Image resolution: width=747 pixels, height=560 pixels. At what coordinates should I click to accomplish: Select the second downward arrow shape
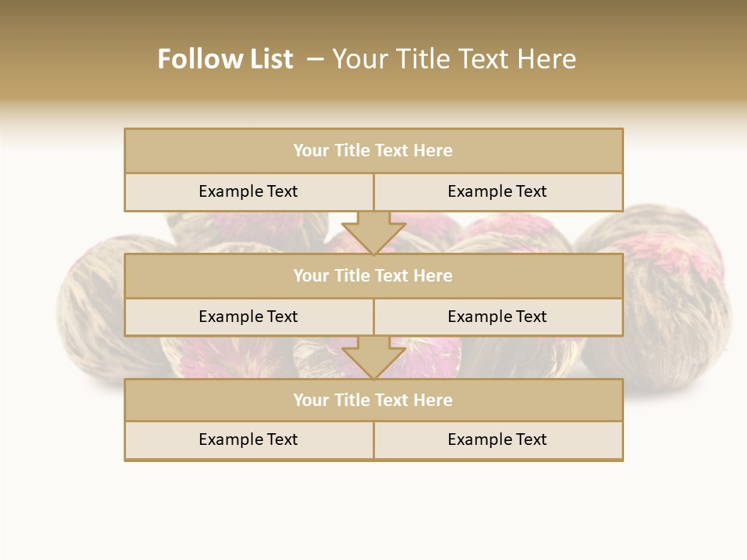click(373, 358)
